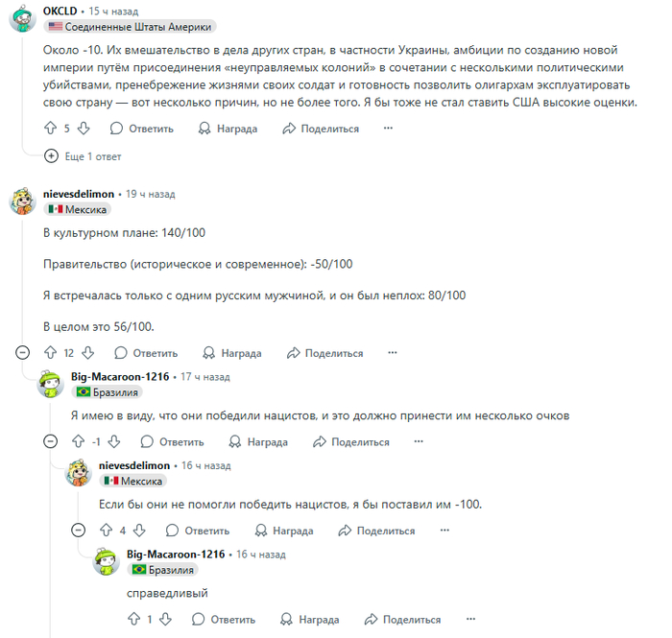The width and height of the screenshot is (672, 638).
Task: Collapse nievesdelimon's nested reply thread
Action: [x=78, y=531]
